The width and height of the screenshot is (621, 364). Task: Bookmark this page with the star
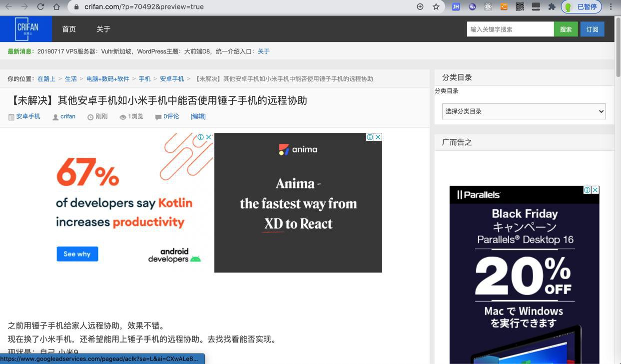click(x=436, y=6)
